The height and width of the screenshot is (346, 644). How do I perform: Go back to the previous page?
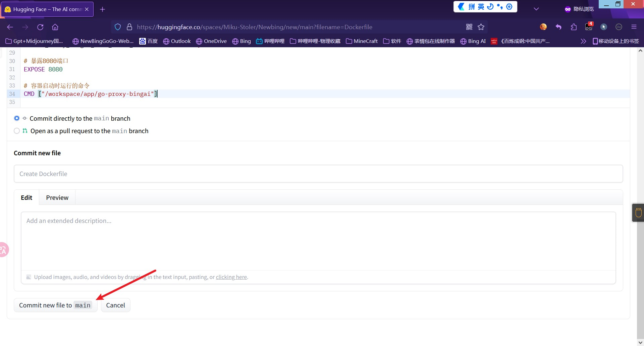(10, 27)
